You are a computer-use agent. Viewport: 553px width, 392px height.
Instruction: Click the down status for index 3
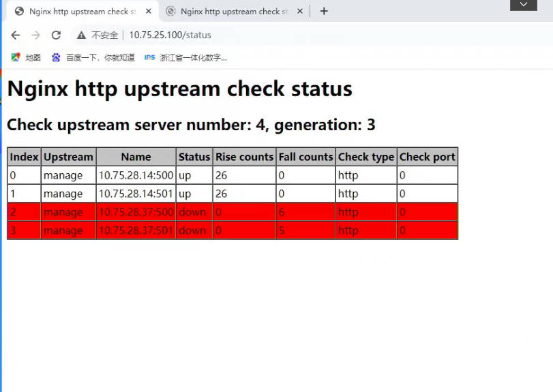coord(192,230)
